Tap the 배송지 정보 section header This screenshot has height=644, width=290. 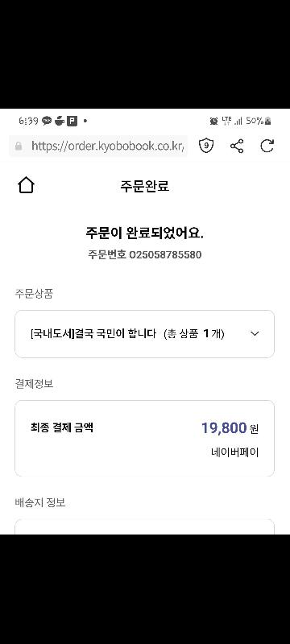40,502
